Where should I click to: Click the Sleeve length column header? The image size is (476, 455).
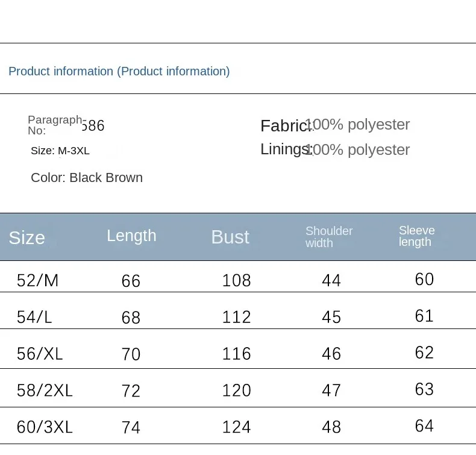click(x=416, y=236)
